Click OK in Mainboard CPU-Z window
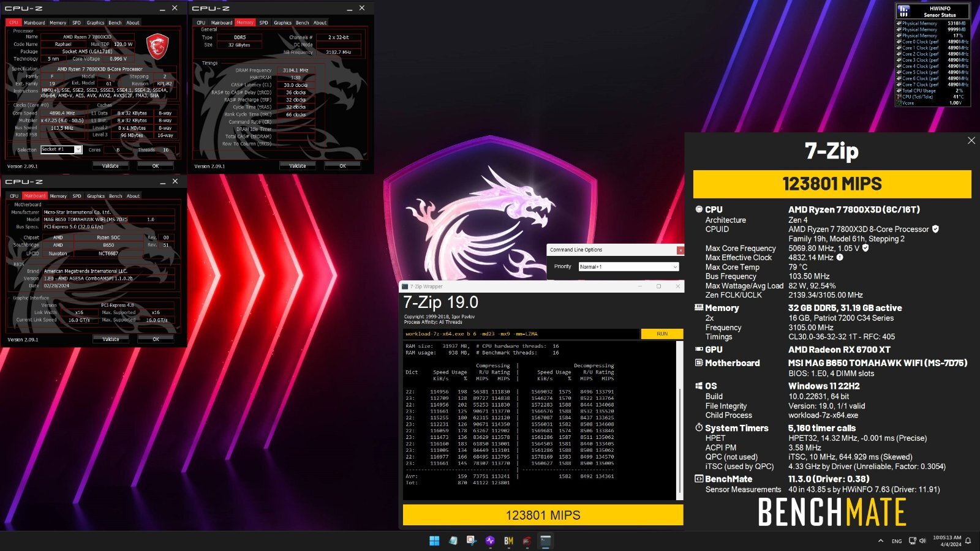The width and height of the screenshot is (980, 551). [x=156, y=339]
